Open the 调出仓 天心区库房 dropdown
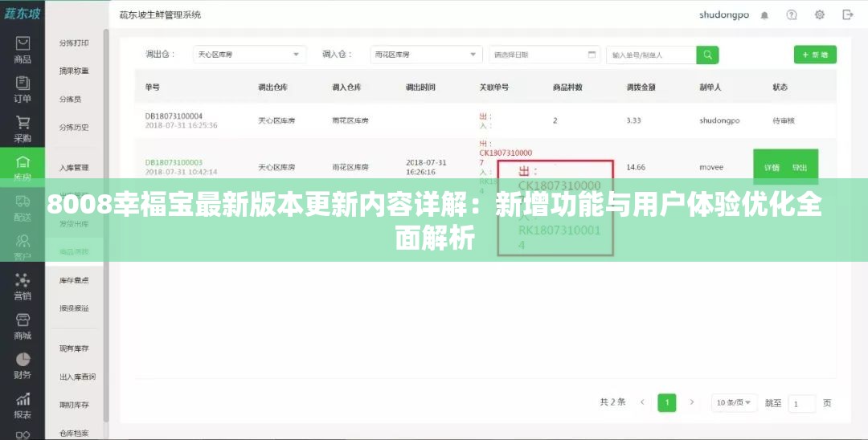Image resolution: width=868 pixels, height=440 pixels. [x=249, y=55]
